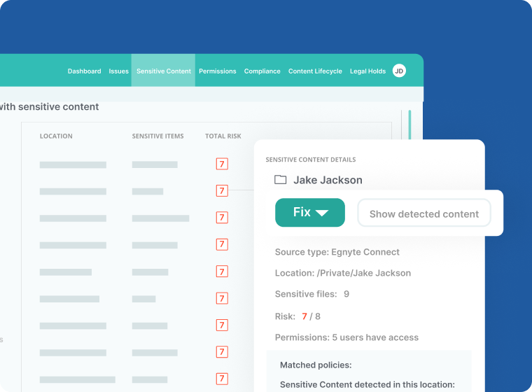Click the vertical scrollbar thumb
Image resolution: width=532 pixels, height=392 pixels.
coord(409,125)
